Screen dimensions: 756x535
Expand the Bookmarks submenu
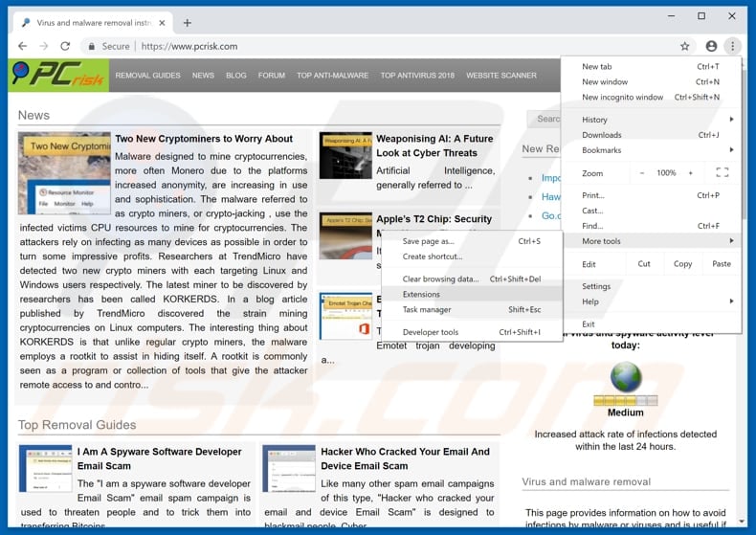point(651,150)
